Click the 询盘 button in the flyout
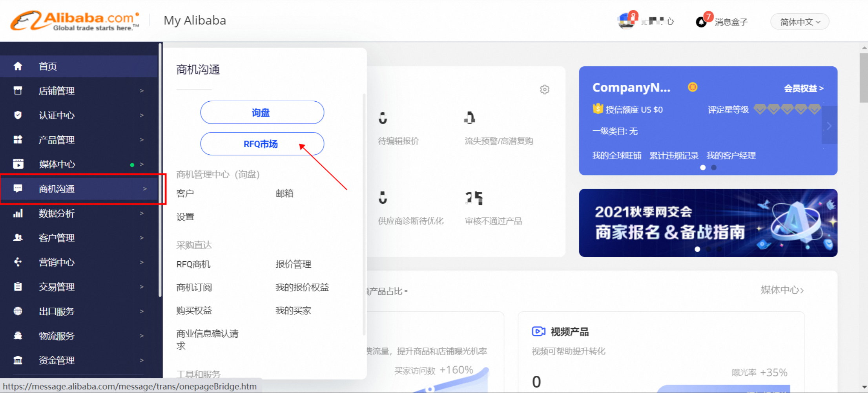Screen dimensions: 868x393 [x=262, y=112]
